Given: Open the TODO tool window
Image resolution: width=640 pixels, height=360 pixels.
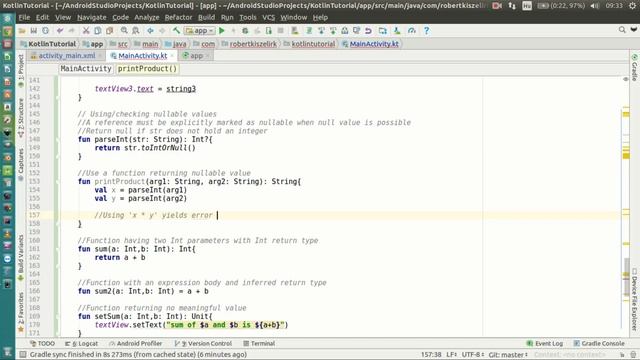Looking at the screenshot, I should coord(42,343).
